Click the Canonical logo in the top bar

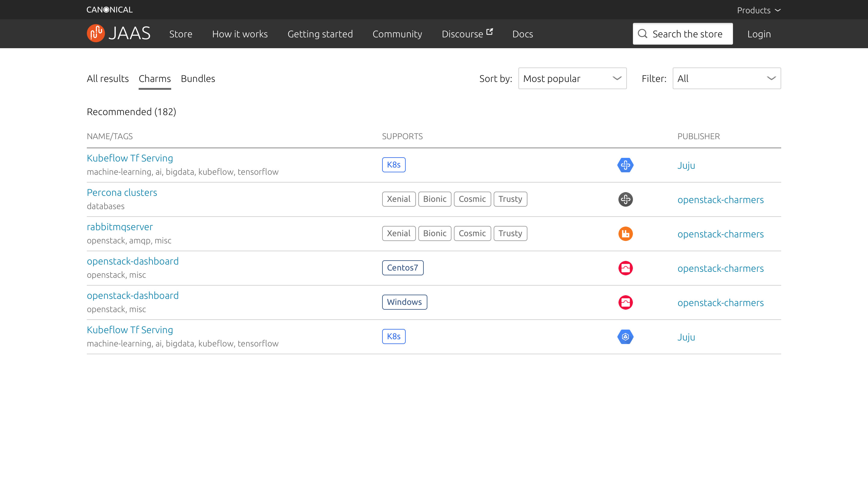coord(109,10)
